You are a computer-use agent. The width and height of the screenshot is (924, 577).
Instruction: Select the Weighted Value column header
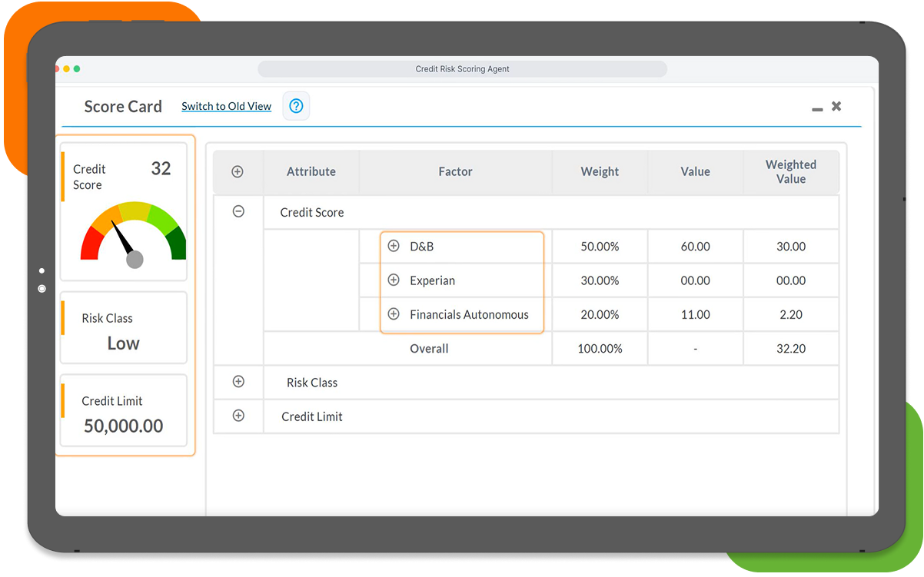791,171
